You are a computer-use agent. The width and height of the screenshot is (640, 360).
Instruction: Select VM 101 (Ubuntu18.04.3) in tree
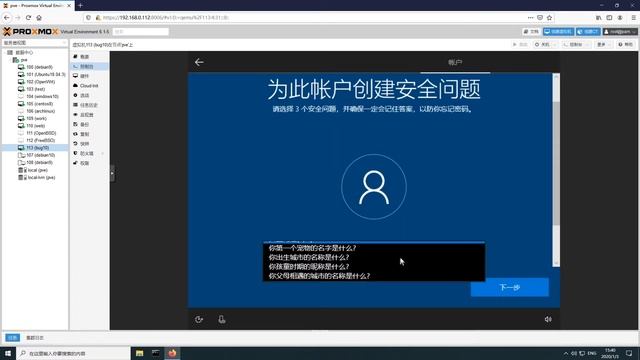(45, 74)
